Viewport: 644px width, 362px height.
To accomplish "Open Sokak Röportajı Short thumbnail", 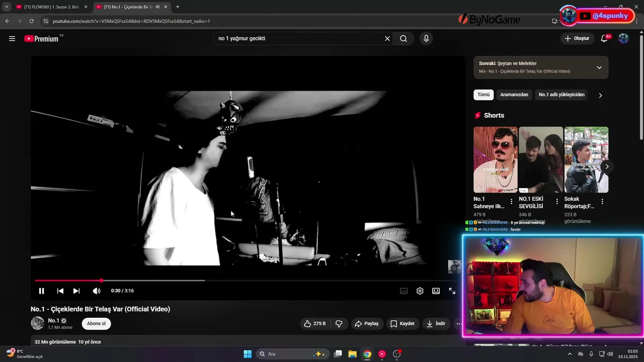I will point(586,160).
